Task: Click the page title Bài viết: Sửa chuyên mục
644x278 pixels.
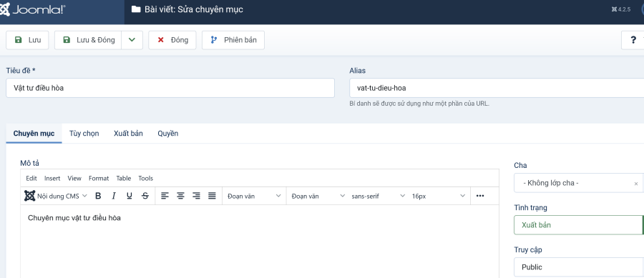Action: click(194, 9)
